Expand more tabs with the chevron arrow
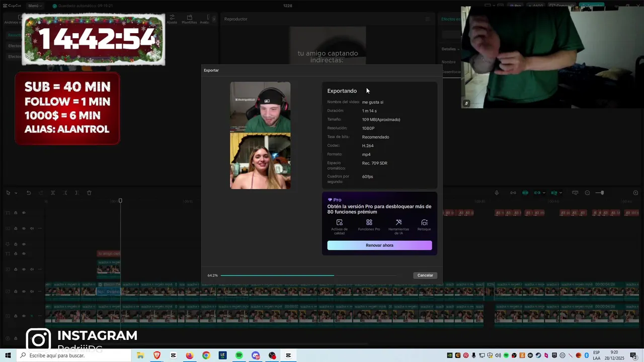The width and height of the screenshot is (644, 362). coord(214,19)
